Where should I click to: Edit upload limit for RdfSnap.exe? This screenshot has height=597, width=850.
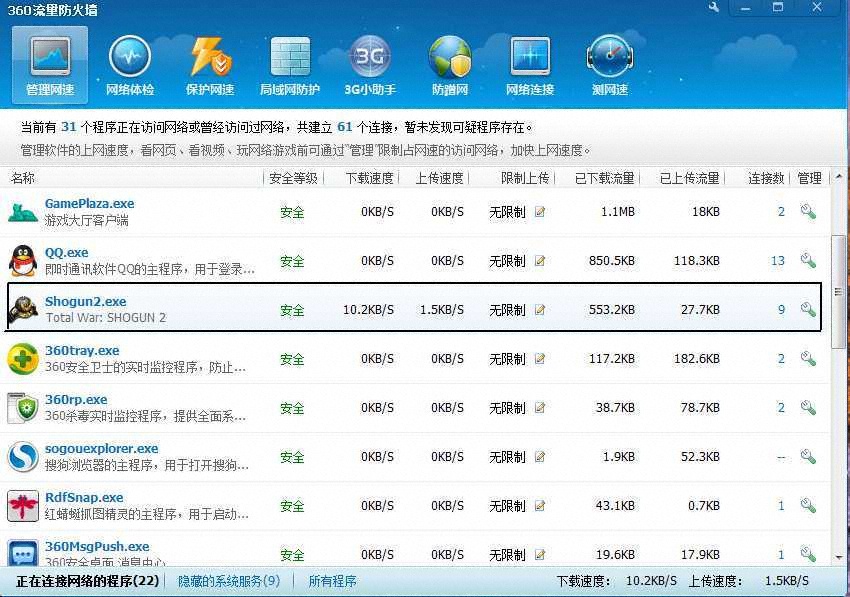[540, 506]
